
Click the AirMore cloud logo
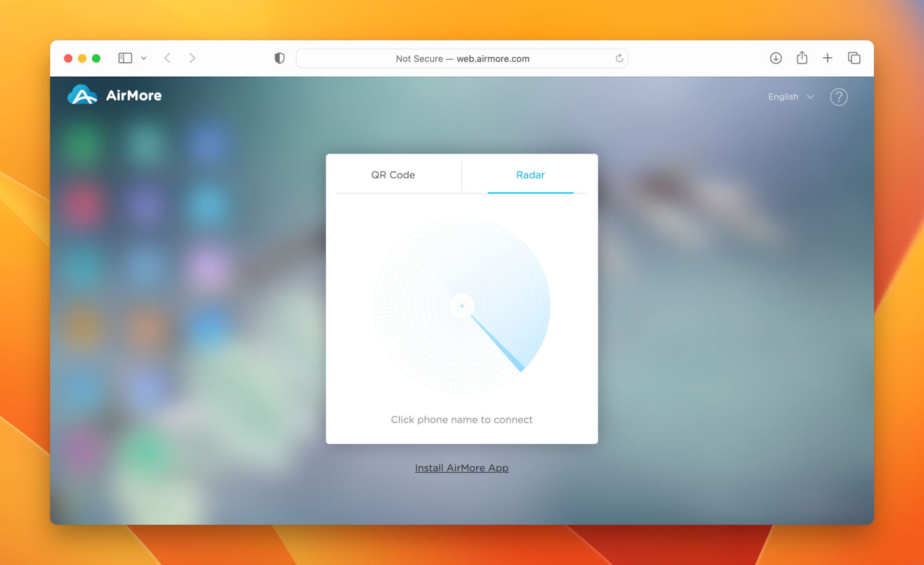(x=83, y=95)
